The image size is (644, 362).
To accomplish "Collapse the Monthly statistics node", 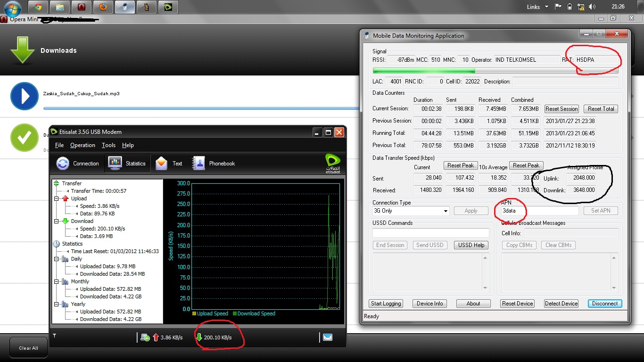I will click(57, 281).
